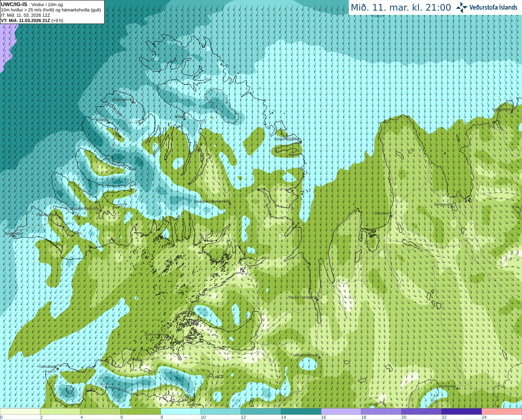Viewport: 522px width, 420px height.
Task: Select the 20–22 m/s violet legend swatch
Action: point(422,411)
